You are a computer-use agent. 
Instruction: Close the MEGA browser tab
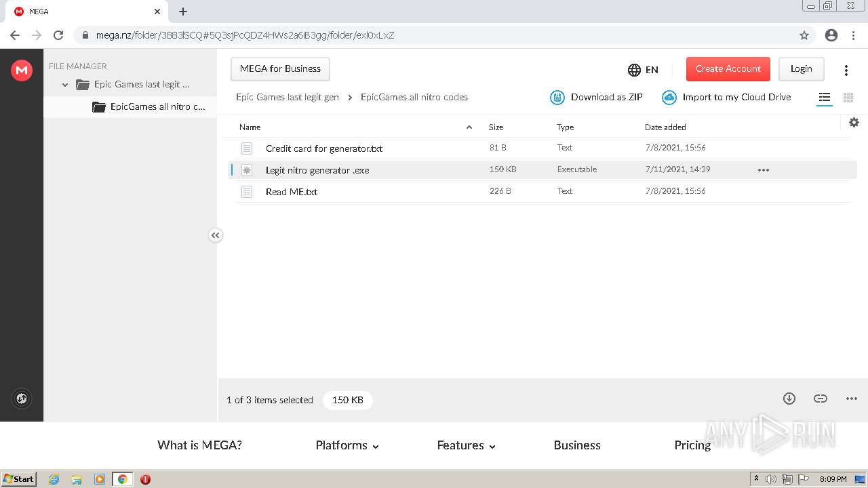(x=157, y=12)
